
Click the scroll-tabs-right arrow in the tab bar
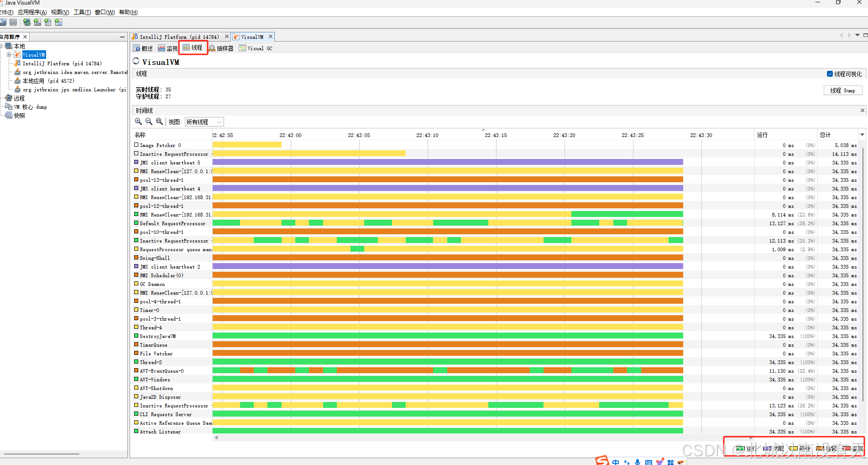pos(849,35)
